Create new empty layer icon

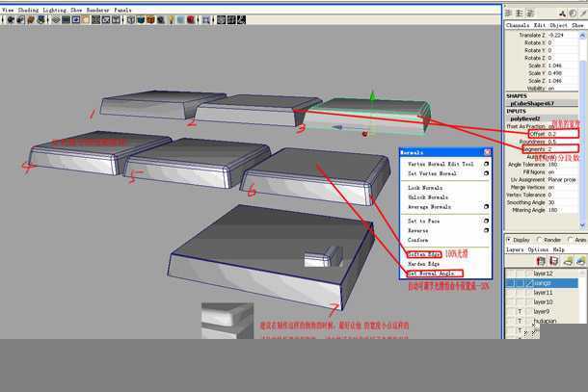(x=568, y=261)
